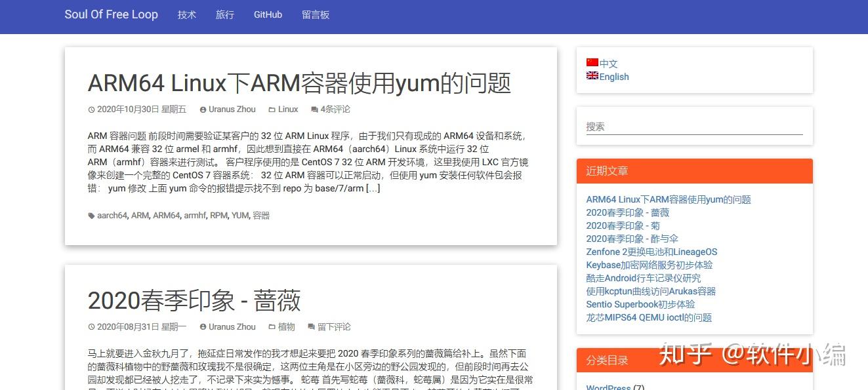Go to the GitHub menu item
Viewport: 868px width, 390px height.
coord(268,14)
